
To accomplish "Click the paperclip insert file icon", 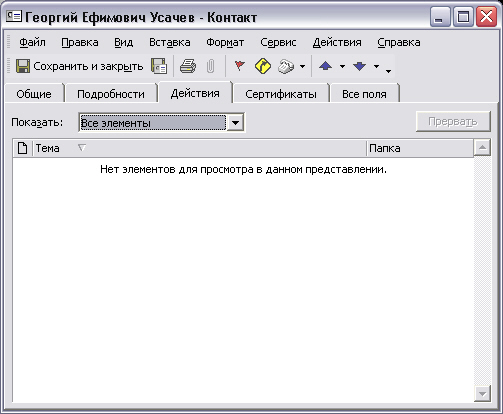I will pyautogui.click(x=210, y=66).
